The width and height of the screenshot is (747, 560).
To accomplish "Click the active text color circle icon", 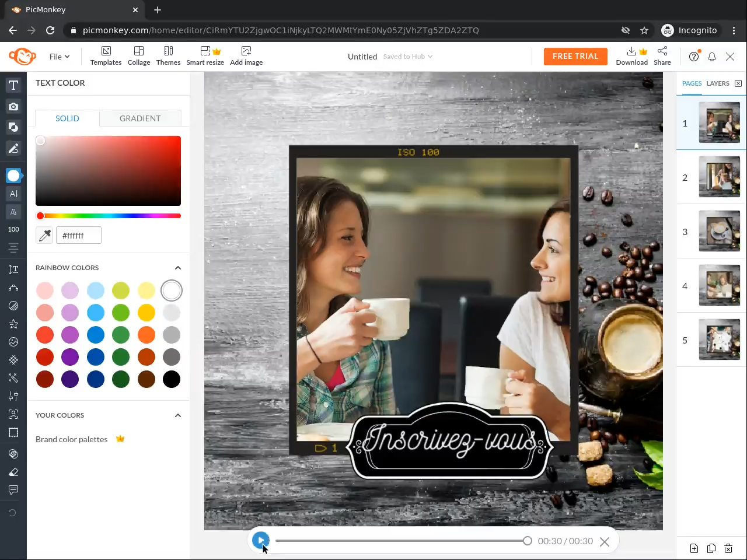I will (13, 176).
